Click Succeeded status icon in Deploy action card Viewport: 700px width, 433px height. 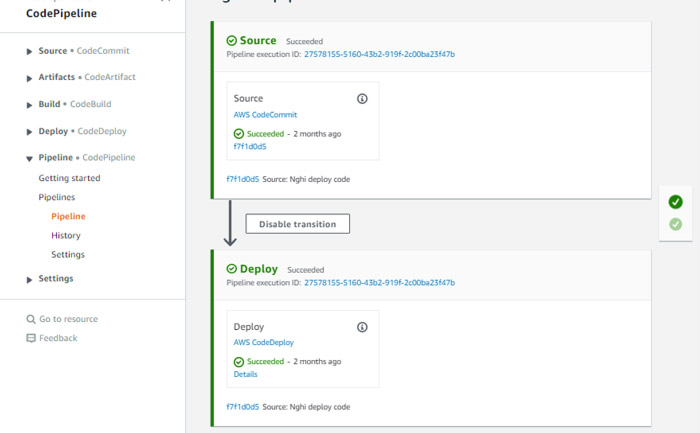click(239, 362)
